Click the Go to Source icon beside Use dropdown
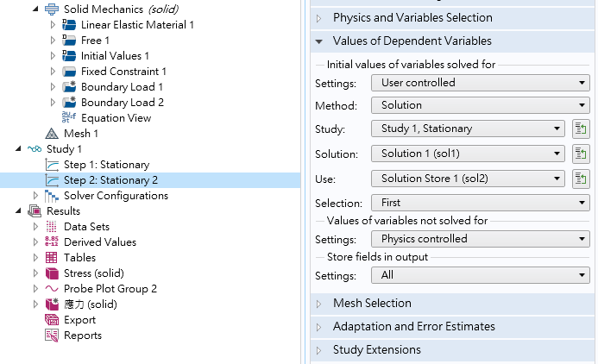Image resolution: width=598 pixels, height=364 pixels. [x=581, y=179]
